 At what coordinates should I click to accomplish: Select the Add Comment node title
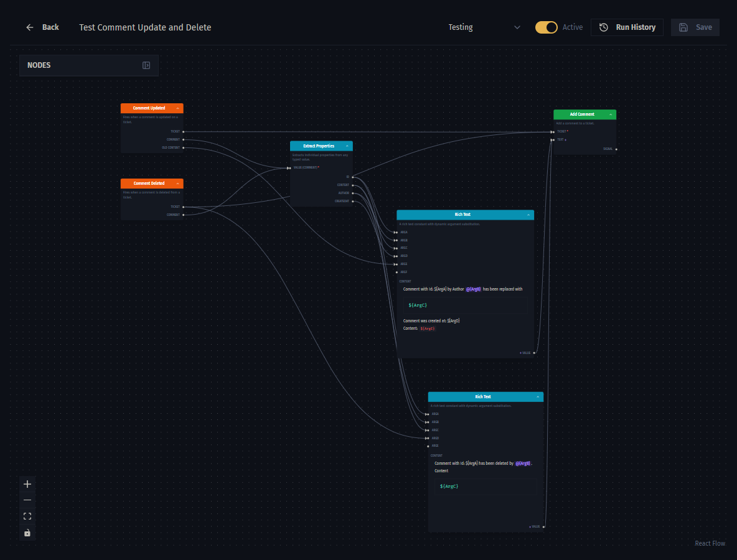click(x=582, y=114)
